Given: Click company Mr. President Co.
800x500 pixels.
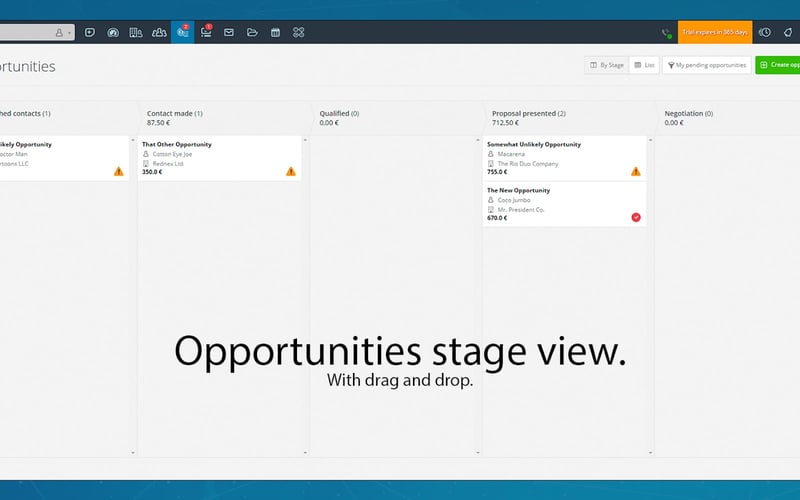Looking at the screenshot, I should (x=520, y=210).
